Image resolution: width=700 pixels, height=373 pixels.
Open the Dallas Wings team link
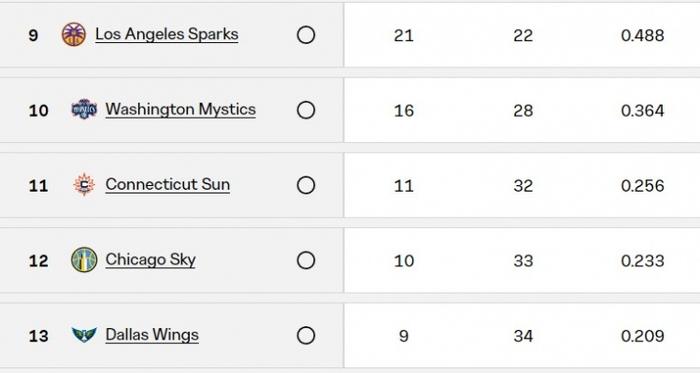tap(152, 335)
